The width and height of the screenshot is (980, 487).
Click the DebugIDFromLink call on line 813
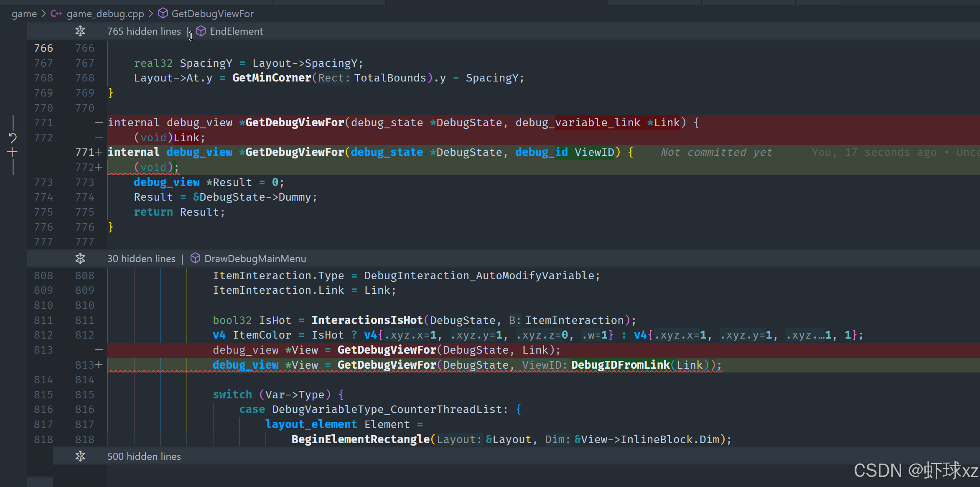click(620, 365)
